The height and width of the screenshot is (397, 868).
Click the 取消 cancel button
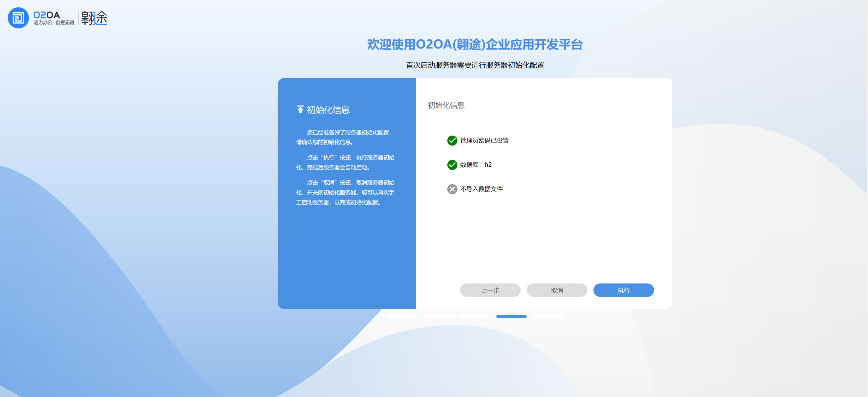click(557, 290)
